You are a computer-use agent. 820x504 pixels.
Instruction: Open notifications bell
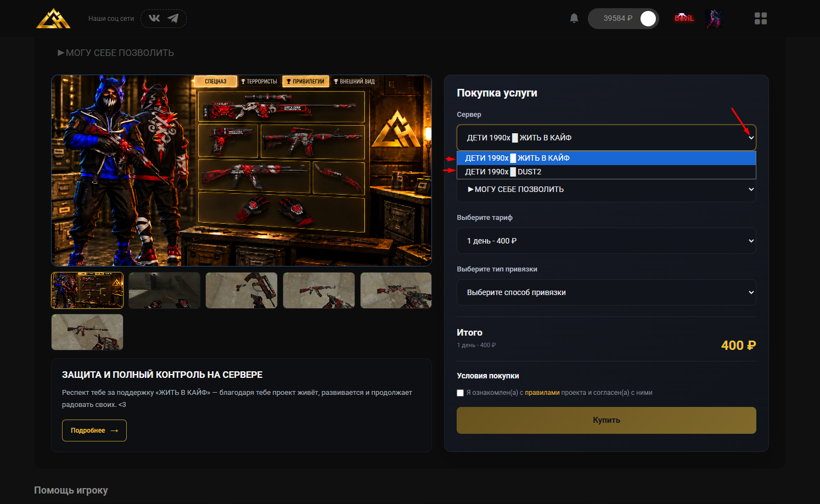pyautogui.click(x=574, y=18)
